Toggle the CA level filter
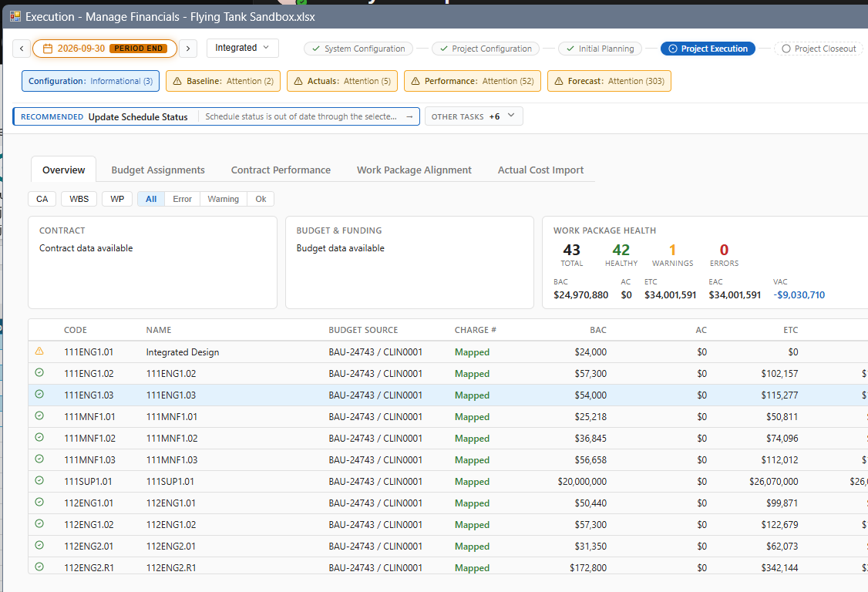 pos(42,199)
